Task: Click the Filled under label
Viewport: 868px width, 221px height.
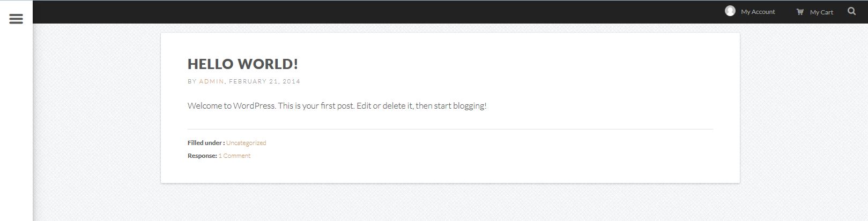Action: point(206,143)
